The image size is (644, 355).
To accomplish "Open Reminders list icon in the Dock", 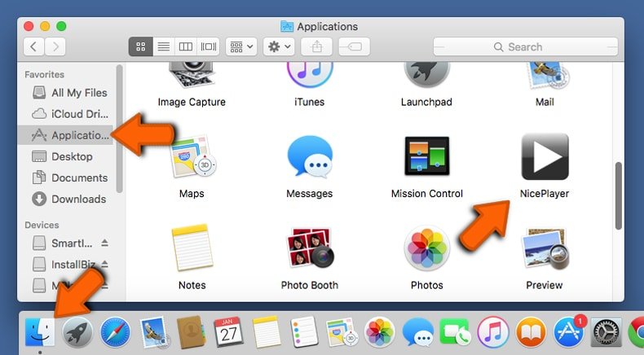I will pyautogui.click(x=304, y=332).
